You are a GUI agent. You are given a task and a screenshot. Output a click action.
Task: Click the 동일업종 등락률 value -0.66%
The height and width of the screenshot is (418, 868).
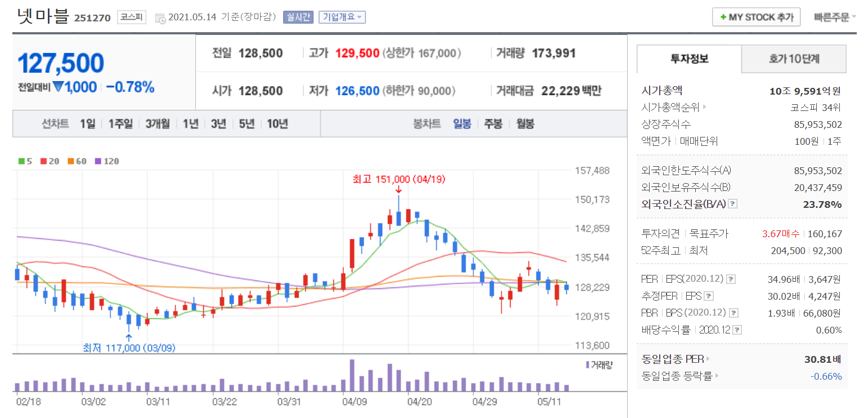pos(826,376)
